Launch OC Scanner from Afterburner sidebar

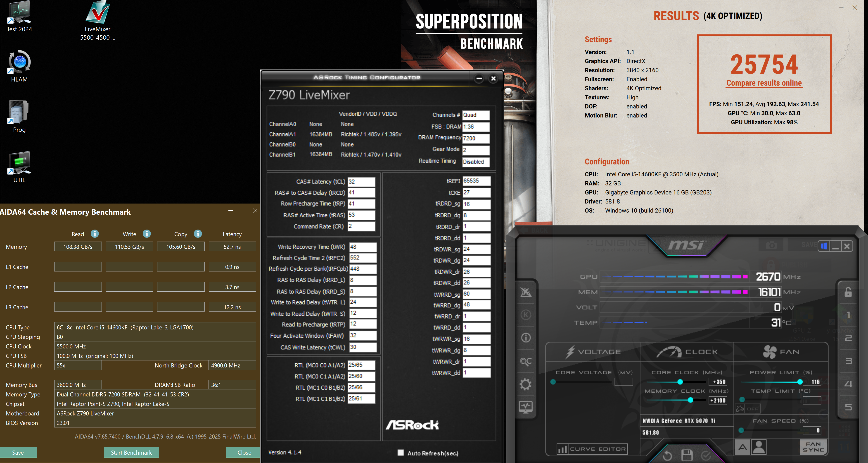[525, 361]
